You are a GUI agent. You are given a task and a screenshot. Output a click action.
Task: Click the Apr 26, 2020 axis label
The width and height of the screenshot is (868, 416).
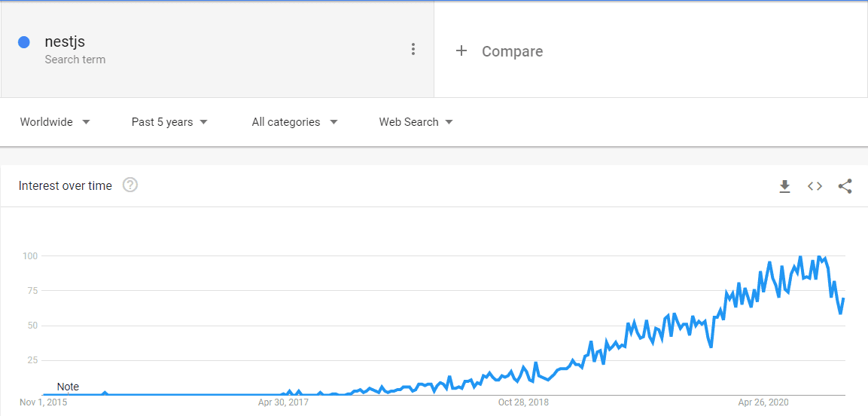(x=763, y=402)
